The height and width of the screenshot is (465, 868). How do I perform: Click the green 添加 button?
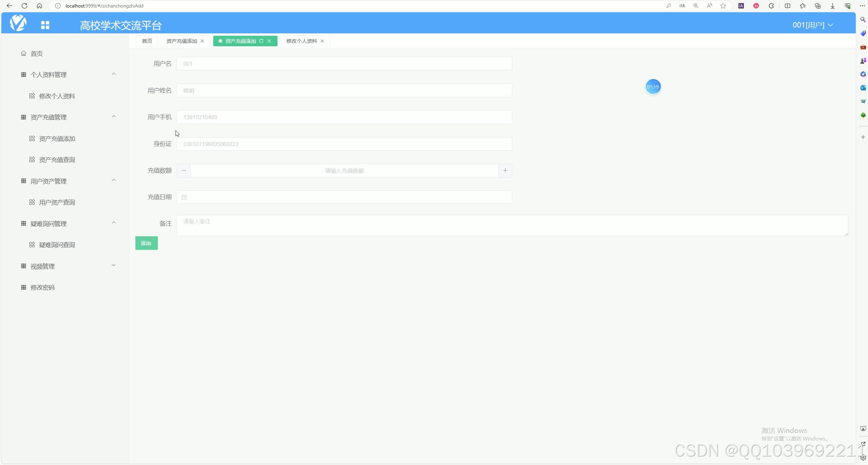click(x=146, y=243)
